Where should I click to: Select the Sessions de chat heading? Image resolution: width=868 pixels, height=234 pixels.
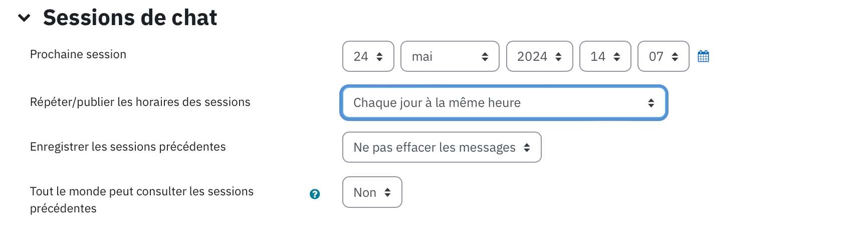[130, 18]
